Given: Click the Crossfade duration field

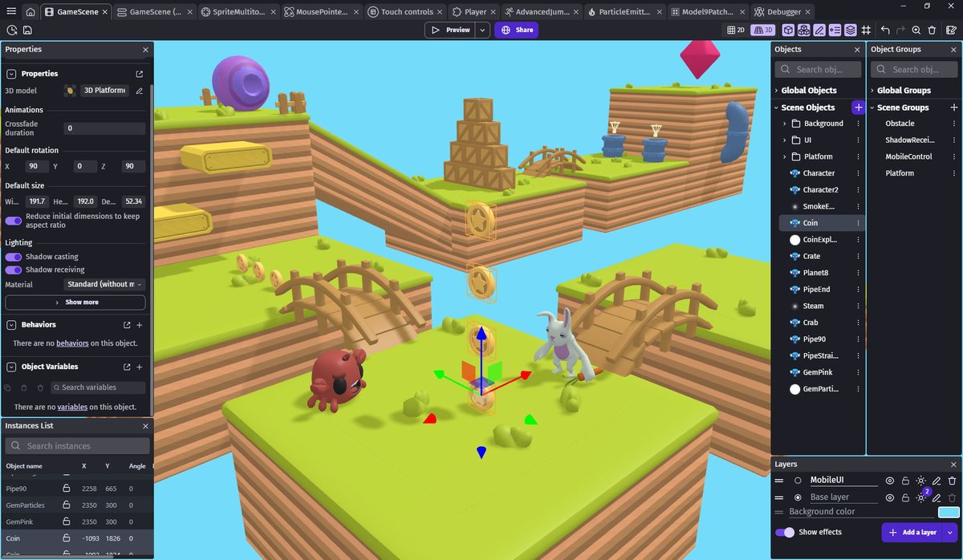Looking at the screenshot, I should 104,128.
